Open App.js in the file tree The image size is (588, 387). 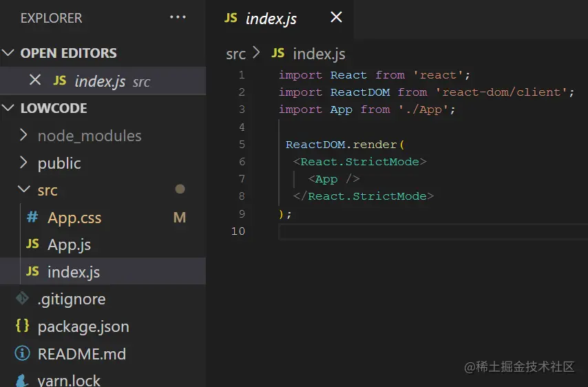pyautogui.click(x=103, y=244)
